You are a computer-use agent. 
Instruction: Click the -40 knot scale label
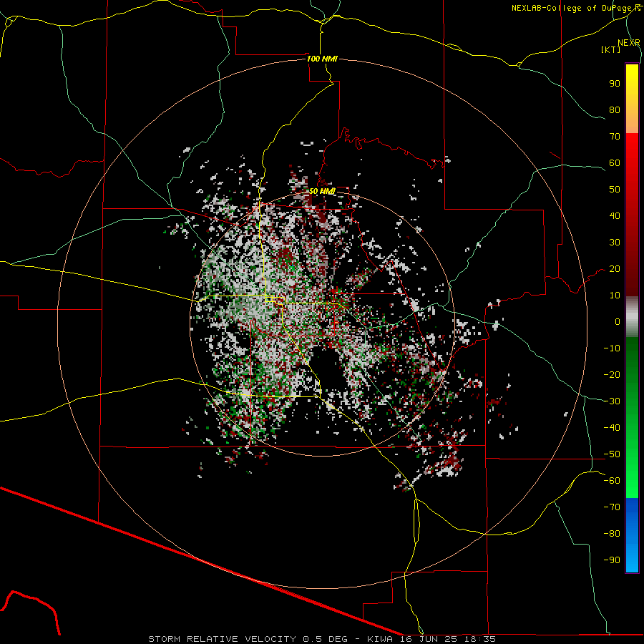click(x=612, y=428)
